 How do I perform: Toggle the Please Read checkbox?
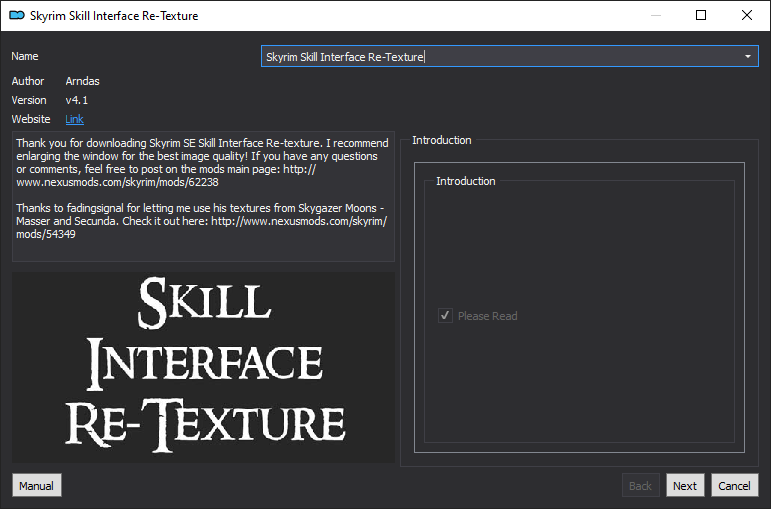point(445,315)
